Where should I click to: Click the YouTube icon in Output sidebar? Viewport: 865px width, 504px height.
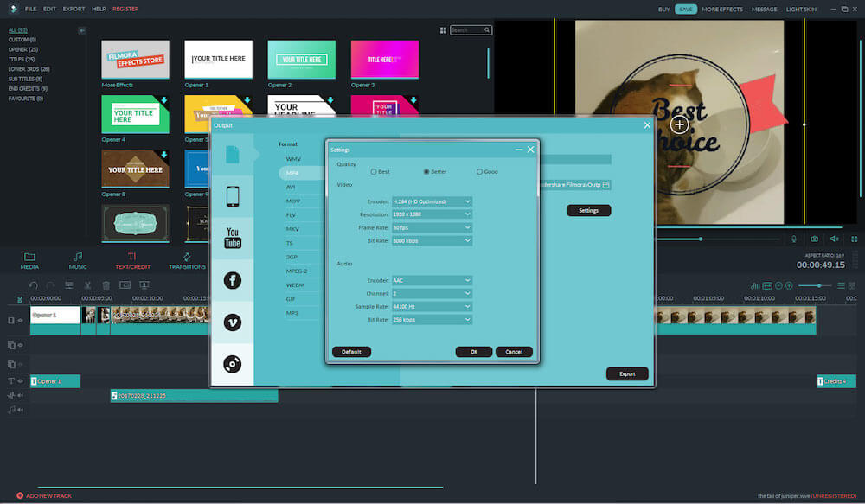point(233,238)
